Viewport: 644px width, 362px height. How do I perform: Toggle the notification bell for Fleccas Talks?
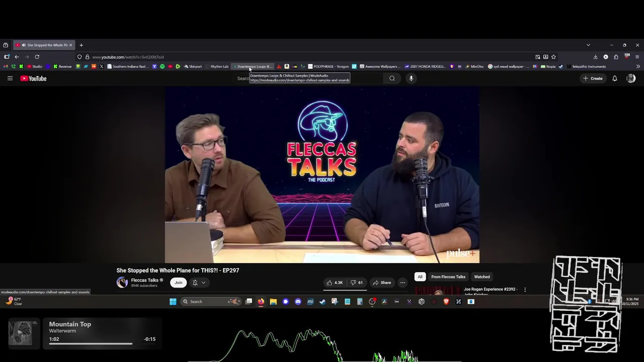(x=195, y=283)
